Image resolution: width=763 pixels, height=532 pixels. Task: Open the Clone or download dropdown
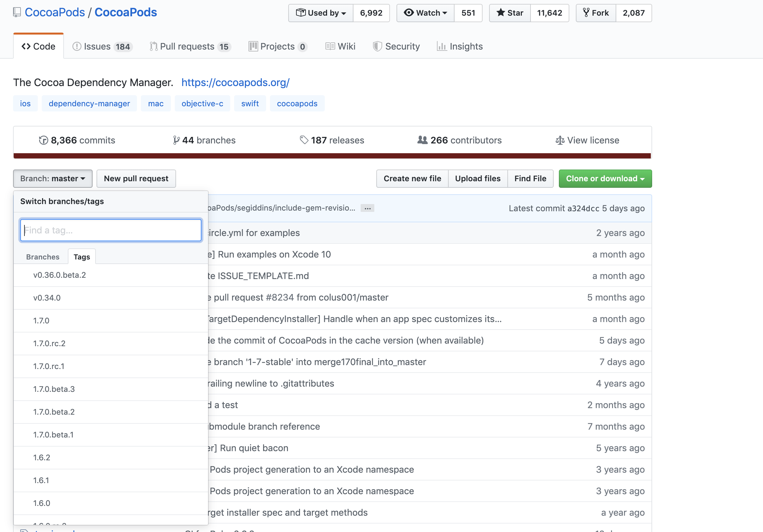605,178
